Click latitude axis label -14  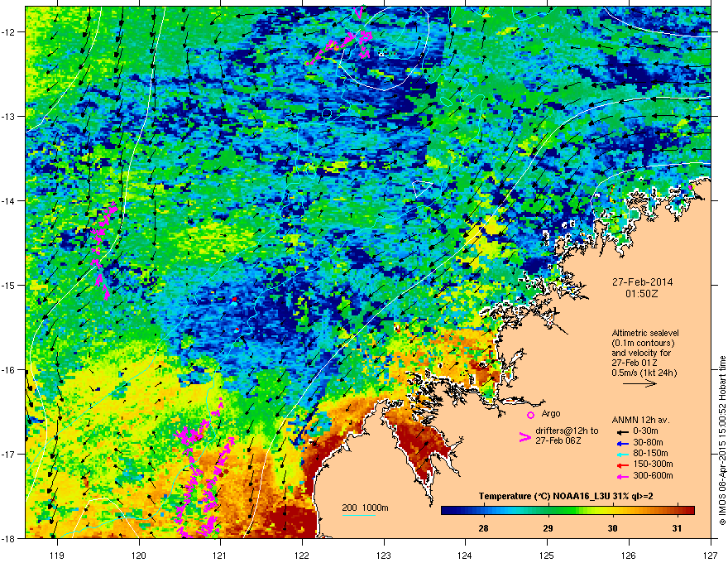tap(8, 200)
